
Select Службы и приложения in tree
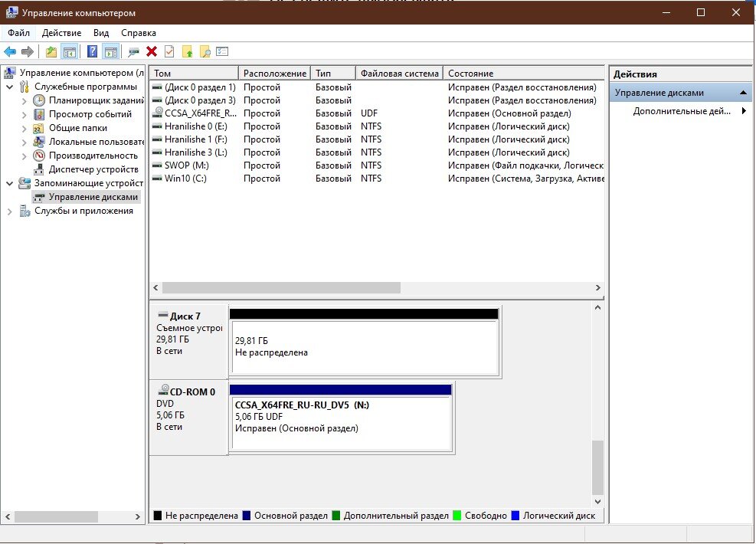pos(83,211)
